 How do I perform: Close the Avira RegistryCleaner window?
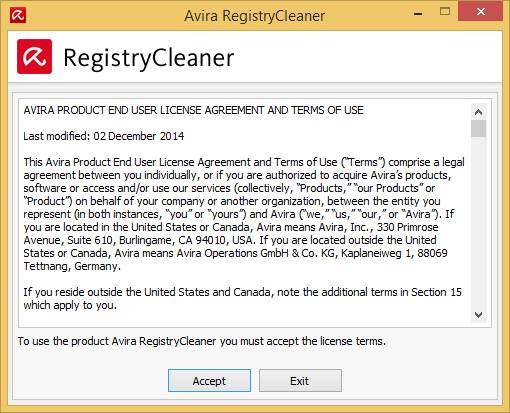coord(480,12)
